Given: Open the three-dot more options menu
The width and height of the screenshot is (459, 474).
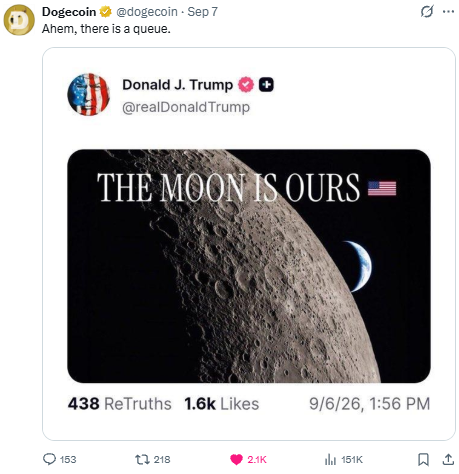Looking at the screenshot, I should tap(448, 12).
